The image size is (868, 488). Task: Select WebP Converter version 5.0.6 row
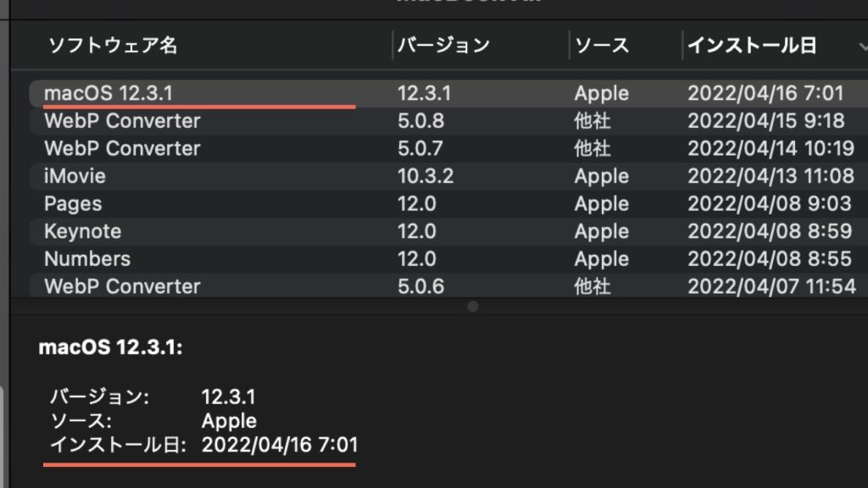coord(448,286)
